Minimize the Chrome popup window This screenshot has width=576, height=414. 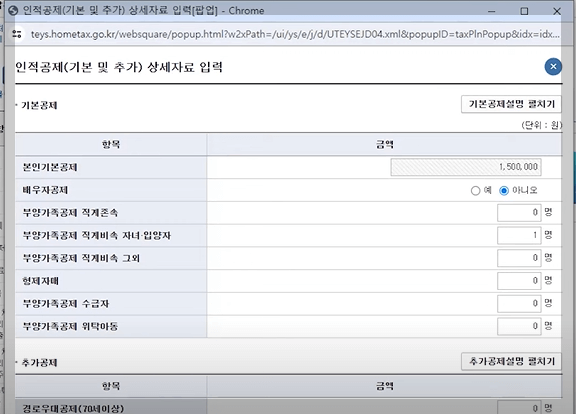pos(492,11)
